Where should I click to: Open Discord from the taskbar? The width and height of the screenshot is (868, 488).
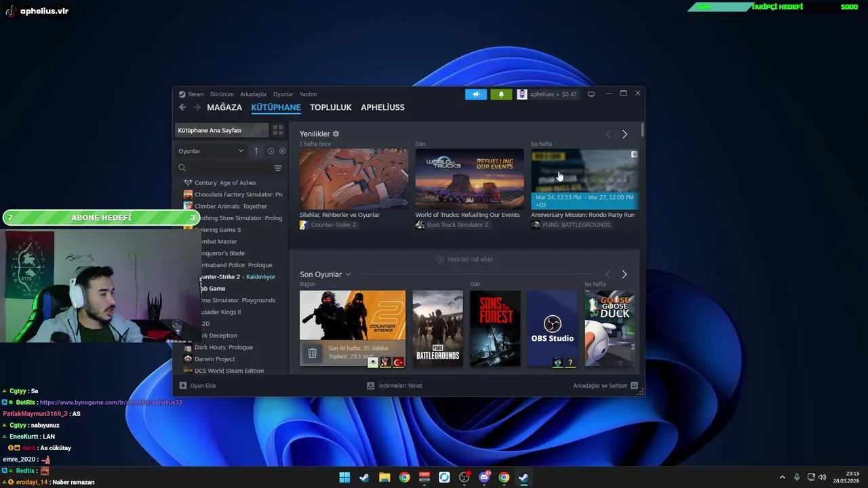484,477
